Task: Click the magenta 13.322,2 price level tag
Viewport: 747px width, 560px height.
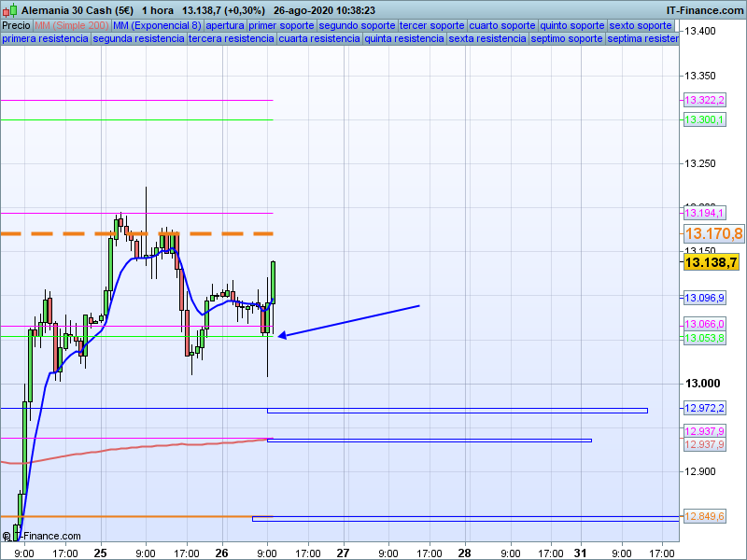Action: [704, 100]
